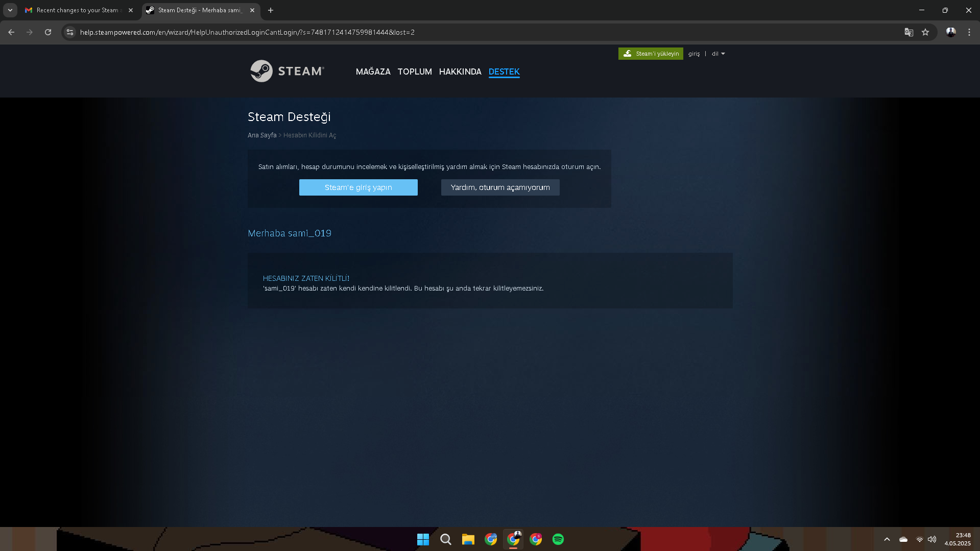This screenshot has width=980, height=551.
Task: Close the Steam Desteği browser tab
Action: [252, 10]
